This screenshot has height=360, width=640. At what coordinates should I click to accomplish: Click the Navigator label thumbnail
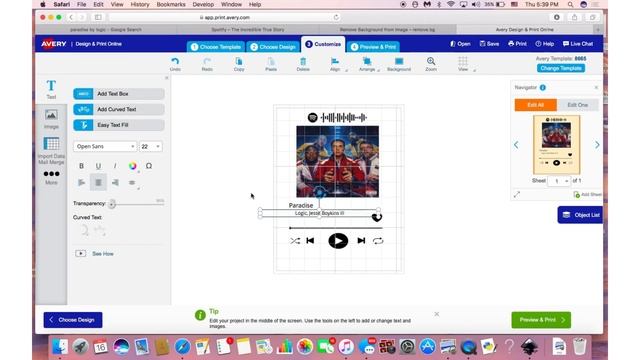(x=556, y=145)
